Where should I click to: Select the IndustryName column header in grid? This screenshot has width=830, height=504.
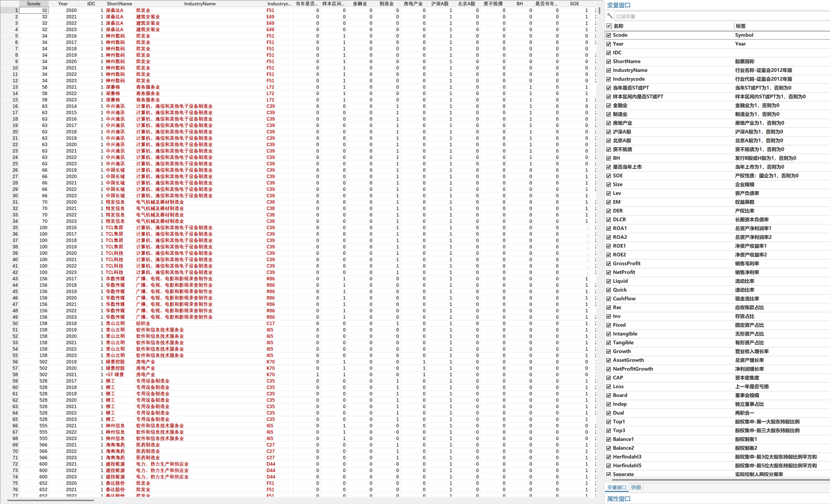click(x=200, y=4)
